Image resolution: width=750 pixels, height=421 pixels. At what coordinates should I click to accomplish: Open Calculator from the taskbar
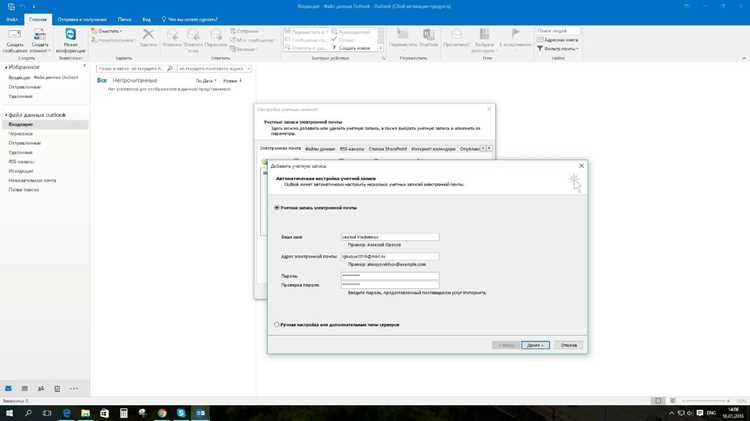[x=123, y=413]
